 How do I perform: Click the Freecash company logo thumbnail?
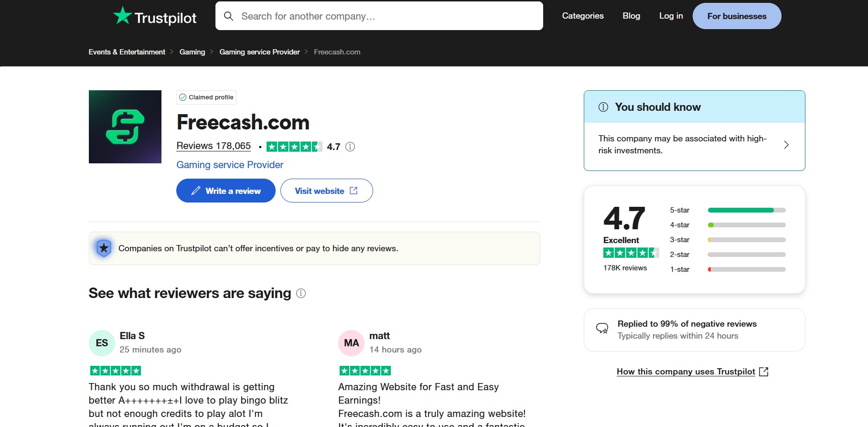tap(125, 127)
